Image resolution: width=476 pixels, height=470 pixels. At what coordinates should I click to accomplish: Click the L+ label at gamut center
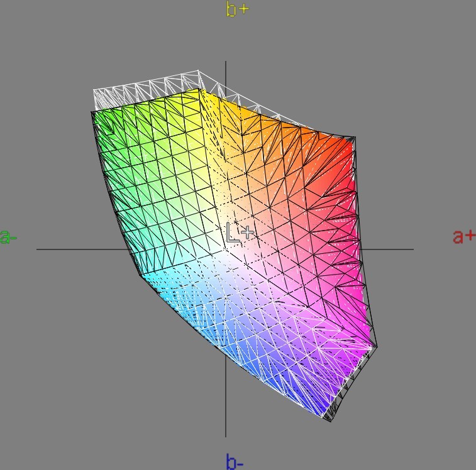tap(240, 232)
